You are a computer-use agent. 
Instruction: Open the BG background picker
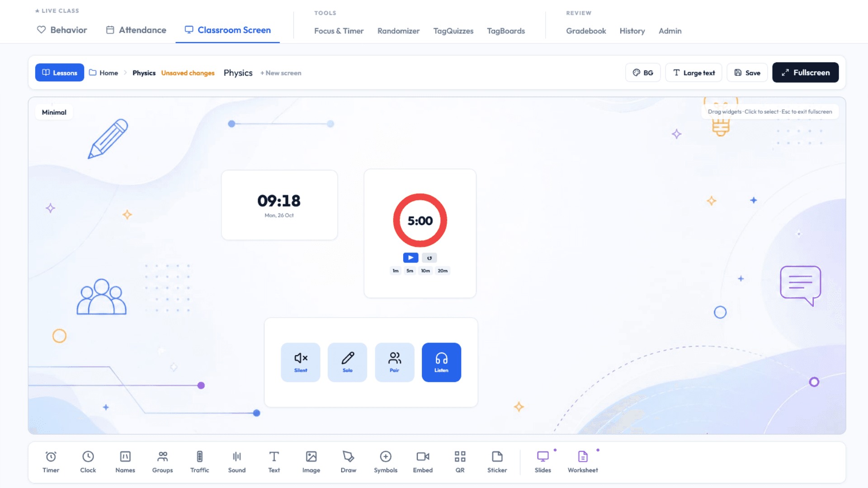pos(643,73)
